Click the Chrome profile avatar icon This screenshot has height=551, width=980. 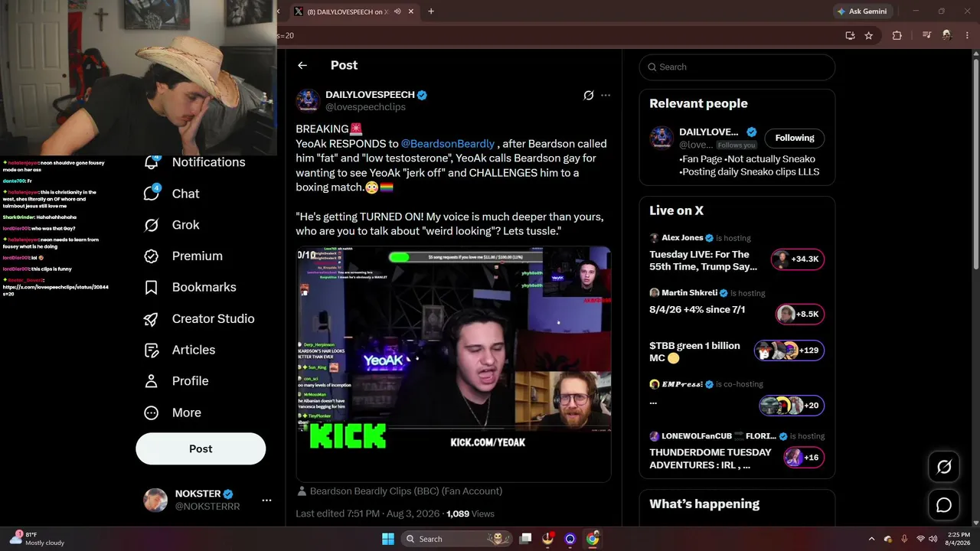(x=947, y=35)
